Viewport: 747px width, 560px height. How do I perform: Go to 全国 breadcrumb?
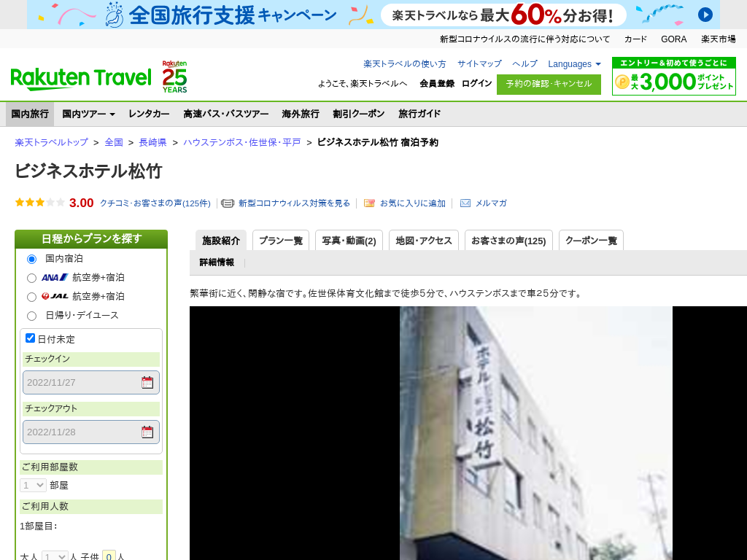pyautogui.click(x=114, y=142)
